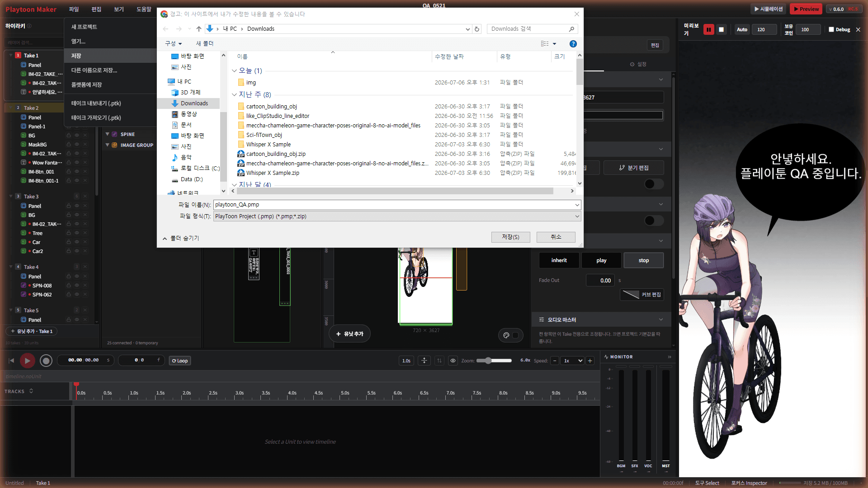Open the file type dropdown
Image resolution: width=868 pixels, height=488 pixels.
click(x=577, y=216)
